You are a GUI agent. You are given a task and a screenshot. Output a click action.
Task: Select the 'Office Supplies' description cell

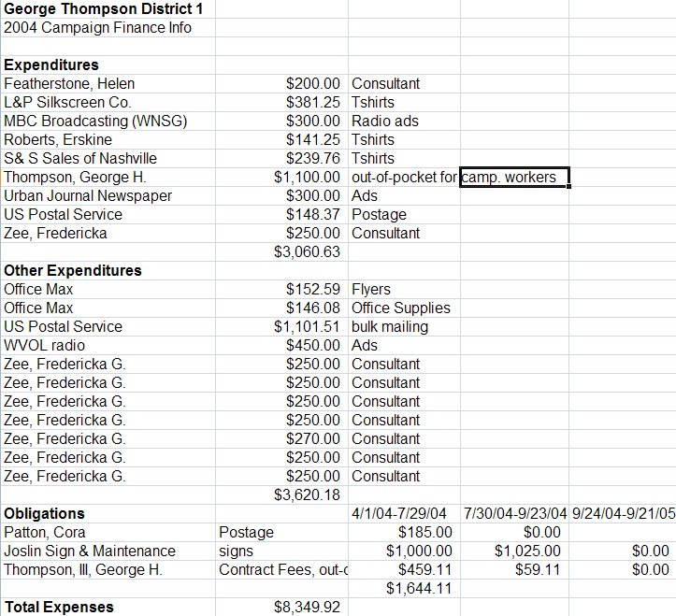point(405,308)
